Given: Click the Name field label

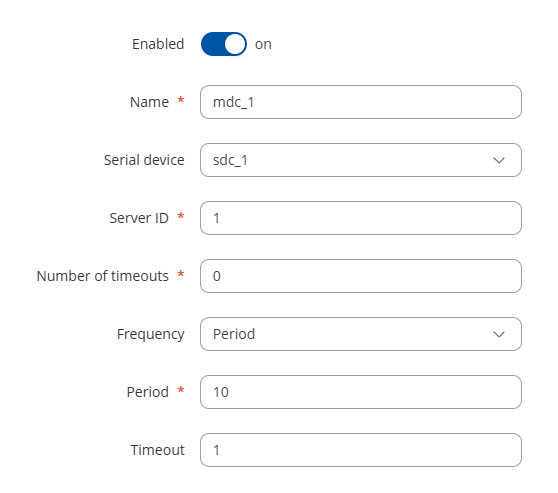Looking at the screenshot, I should tap(149, 102).
